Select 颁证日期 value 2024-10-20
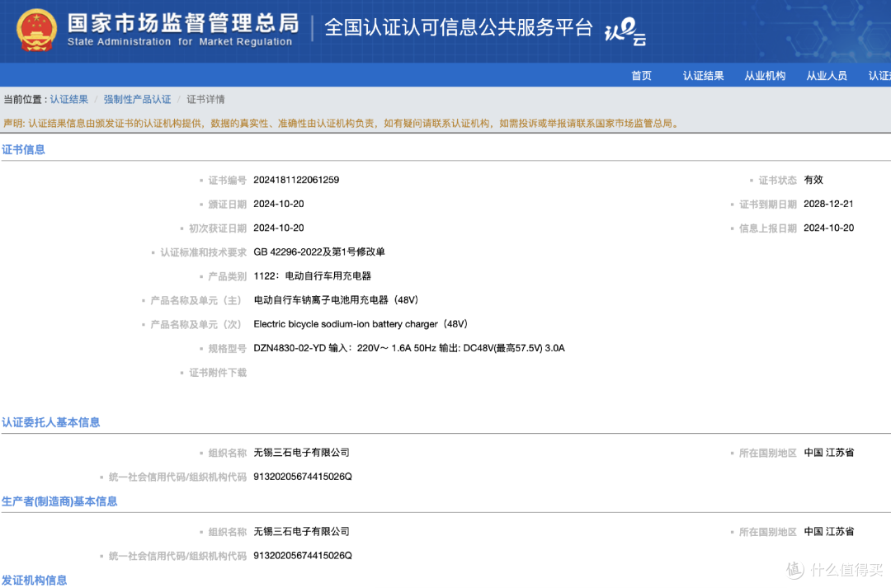The width and height of the screenshot is (891, 588). pos(279,204)
